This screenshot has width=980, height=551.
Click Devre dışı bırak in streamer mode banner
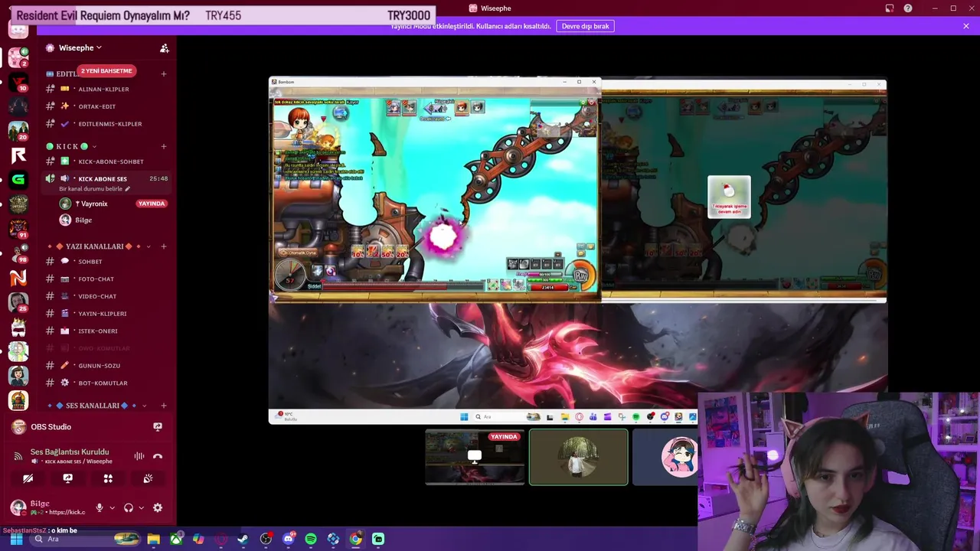pyautogui.click(x=586, y=26)
